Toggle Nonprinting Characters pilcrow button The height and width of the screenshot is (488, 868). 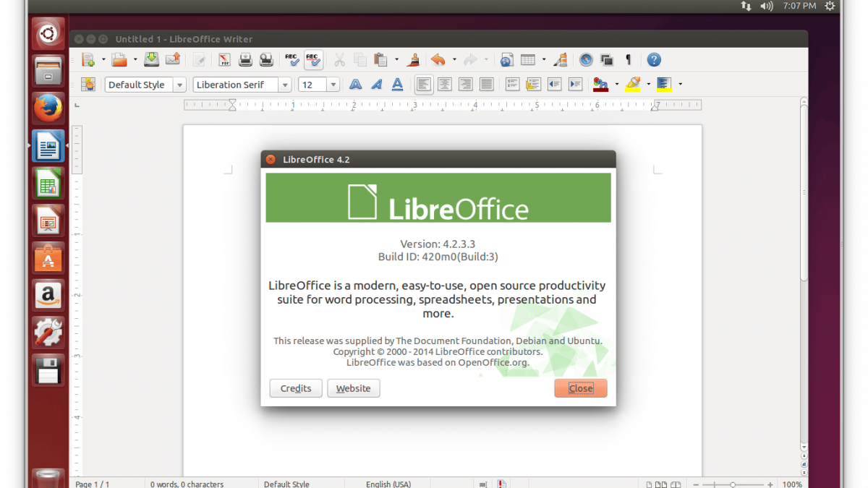point(628,60)
